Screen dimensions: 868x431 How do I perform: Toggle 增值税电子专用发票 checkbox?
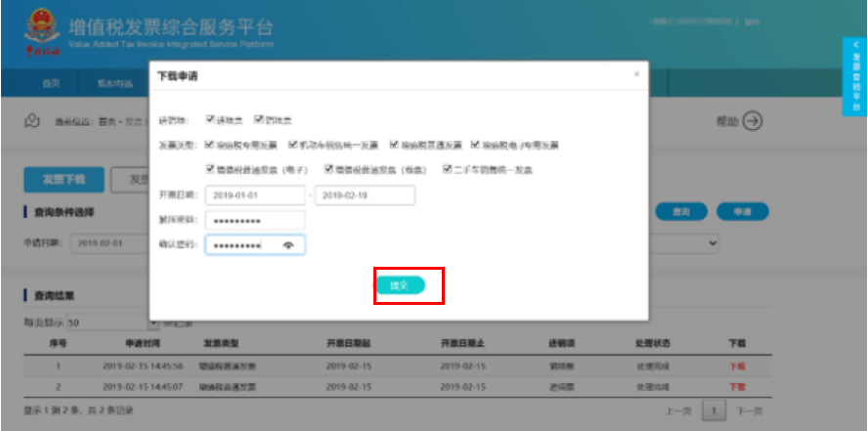[475, 145]
